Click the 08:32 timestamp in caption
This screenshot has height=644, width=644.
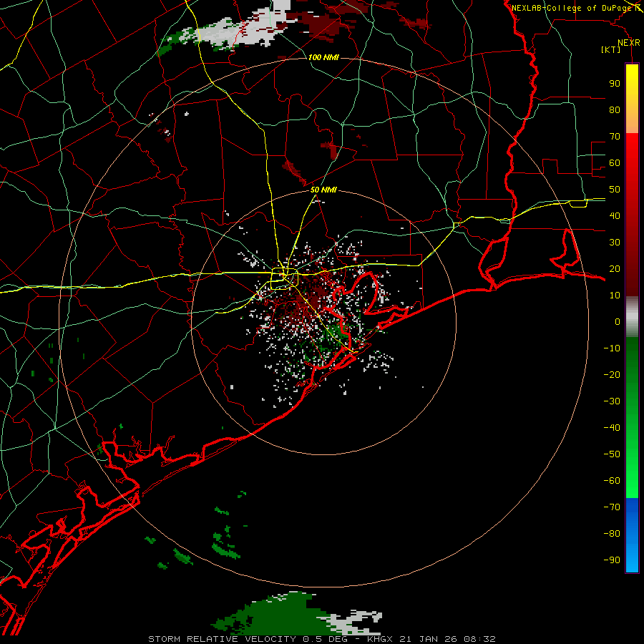(x=479, y=639)
